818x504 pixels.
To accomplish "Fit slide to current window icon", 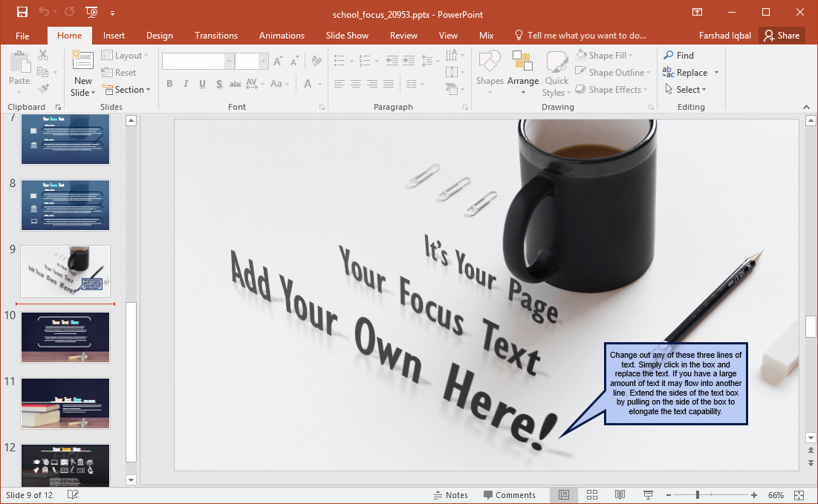I will pyautogui.click(x=799, y=495).
